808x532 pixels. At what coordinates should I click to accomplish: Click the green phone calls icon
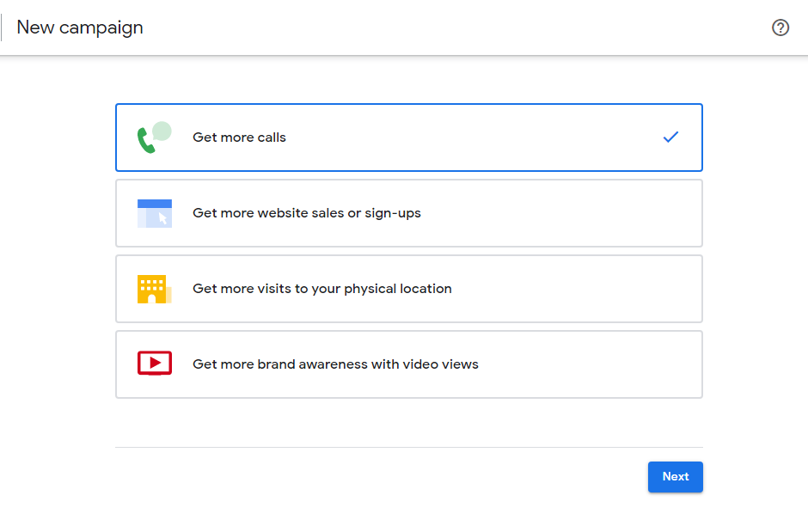(154, 138)
